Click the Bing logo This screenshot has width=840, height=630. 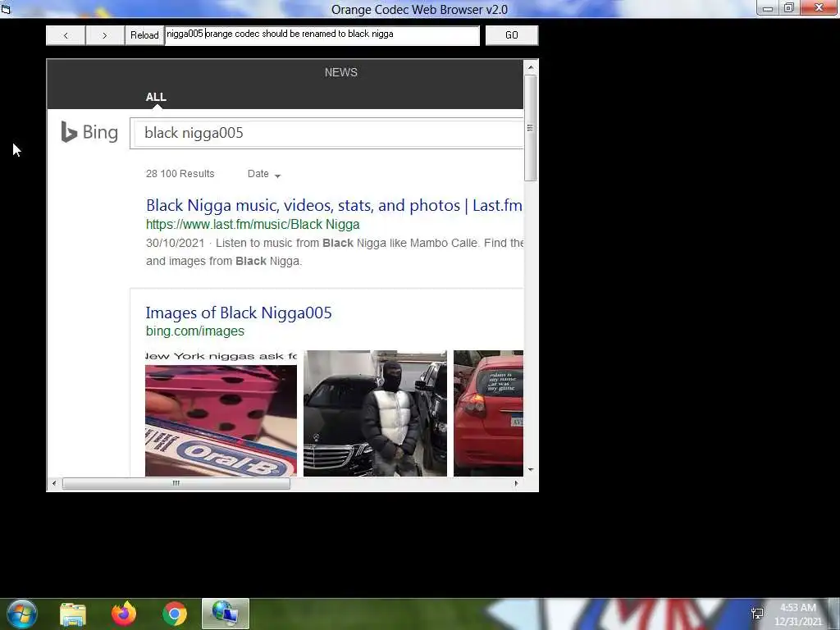pos(89,132)
